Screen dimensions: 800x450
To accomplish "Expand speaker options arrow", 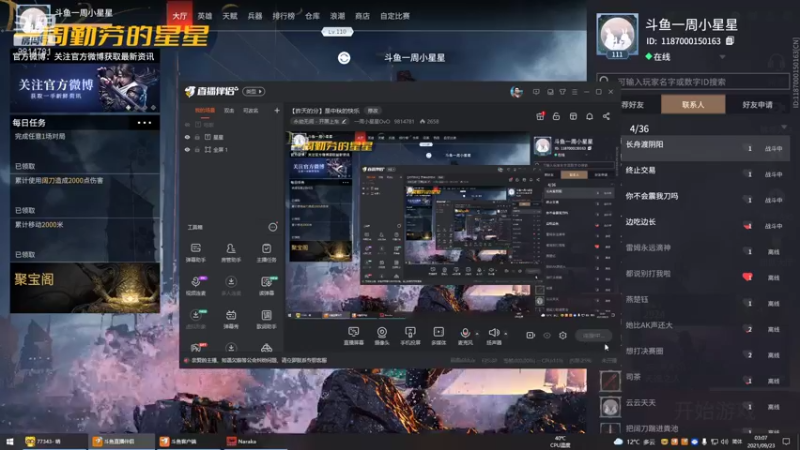I will click(x=506, y=334).
